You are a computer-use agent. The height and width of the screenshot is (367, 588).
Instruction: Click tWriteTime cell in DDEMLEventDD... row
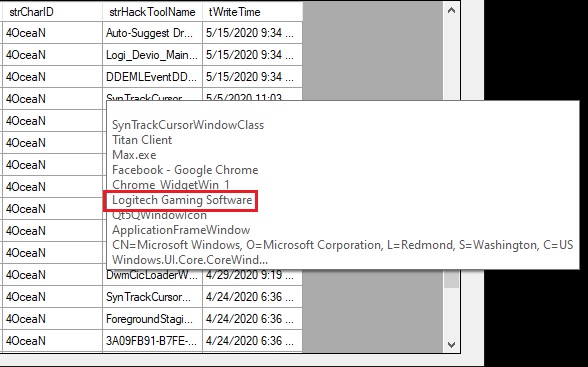pos(252,77)
